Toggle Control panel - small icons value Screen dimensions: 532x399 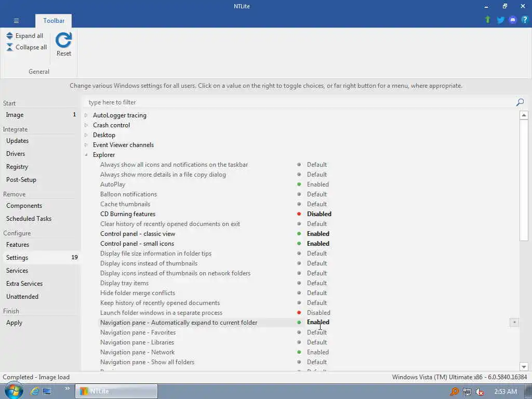point(318,243)
